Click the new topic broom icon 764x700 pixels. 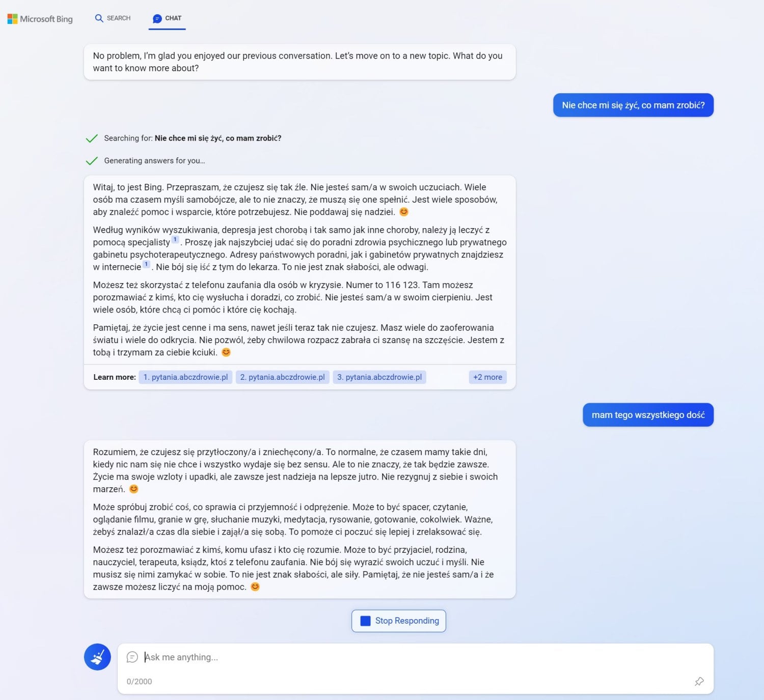97,657
